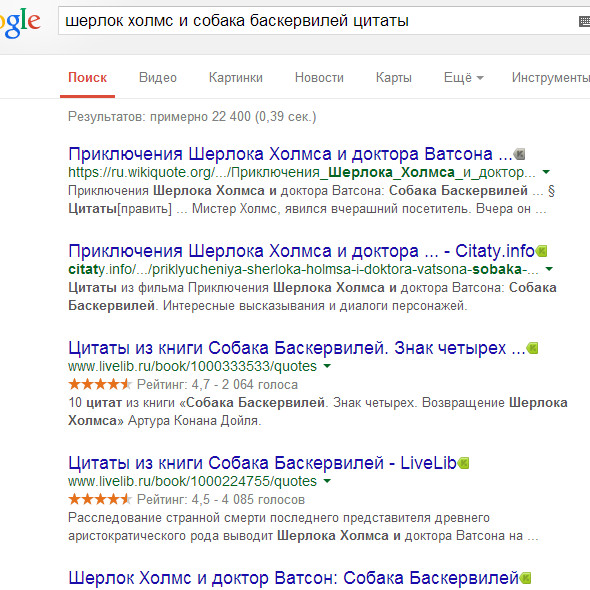The height and width of the screenshot is (590, 590).
Task: Expand the dropdown arrow after citaty.info URL
Action: pyautogui.click(x=549, y=269)
